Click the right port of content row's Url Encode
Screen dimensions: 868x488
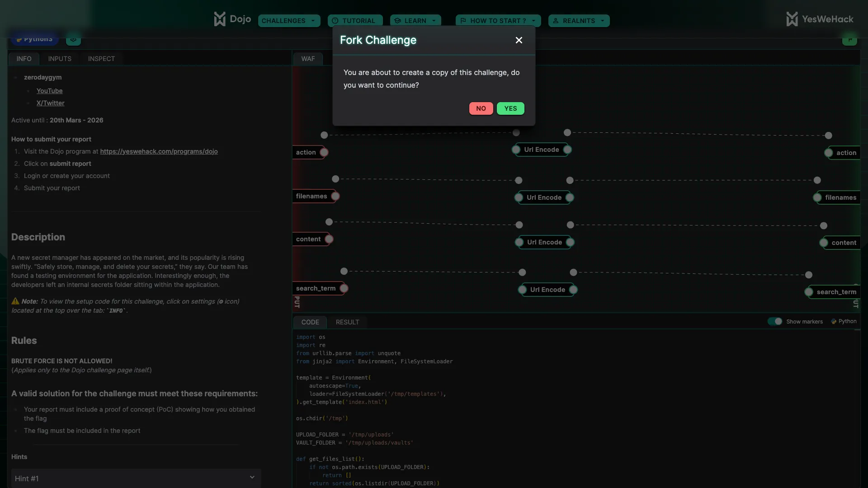[x=571, y=242]
